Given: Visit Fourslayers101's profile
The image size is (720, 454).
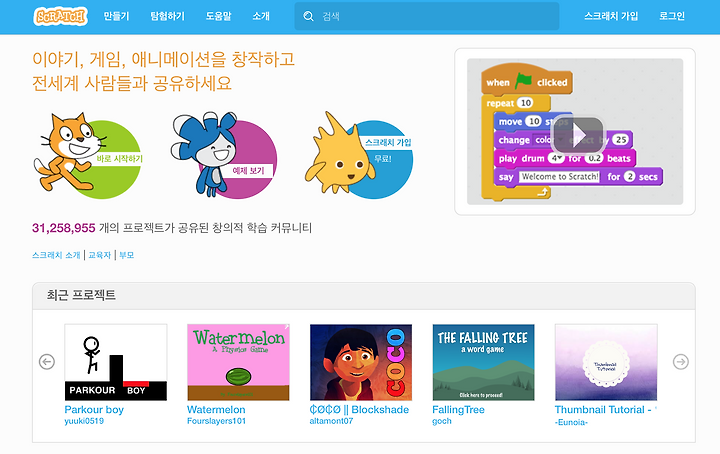Looking at the screenshot, I should (216, 421).
